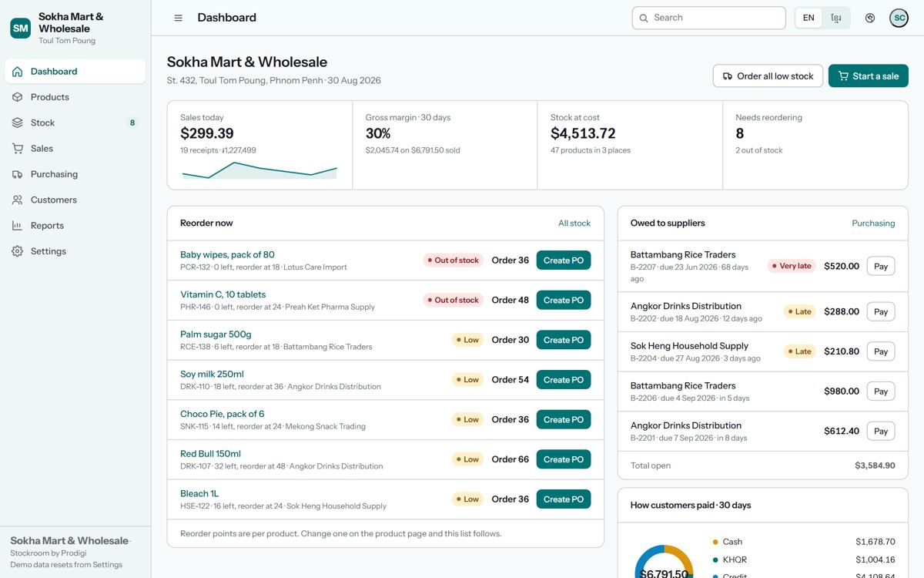This screenshot has width=924, height=578.
Task: Switch the language to EN
Action: 808,18
